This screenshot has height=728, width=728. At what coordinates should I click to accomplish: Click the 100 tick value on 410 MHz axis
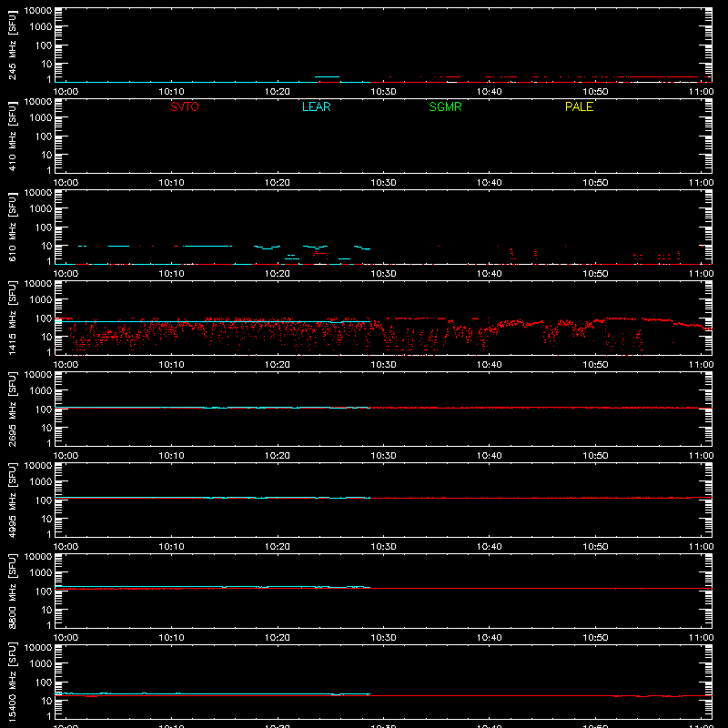click(44, 136)
